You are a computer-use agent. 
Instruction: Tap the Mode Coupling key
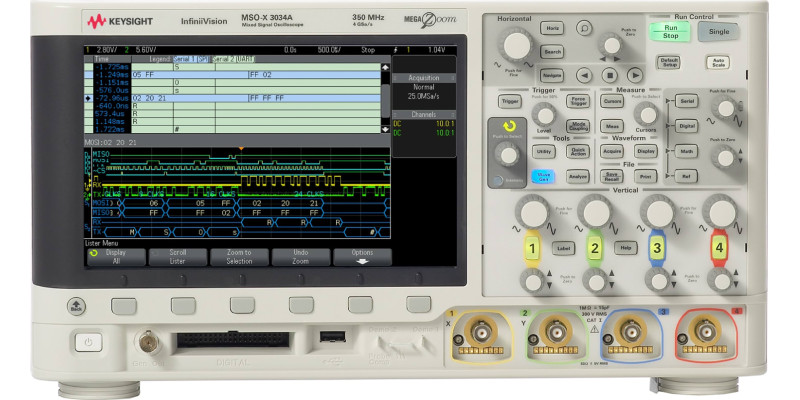[x=578, y=126]
